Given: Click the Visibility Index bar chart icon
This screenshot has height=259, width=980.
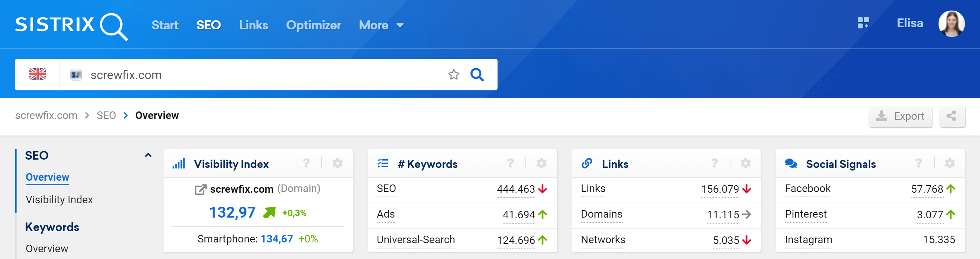Looking at the screenshot, I should (179, 164).
